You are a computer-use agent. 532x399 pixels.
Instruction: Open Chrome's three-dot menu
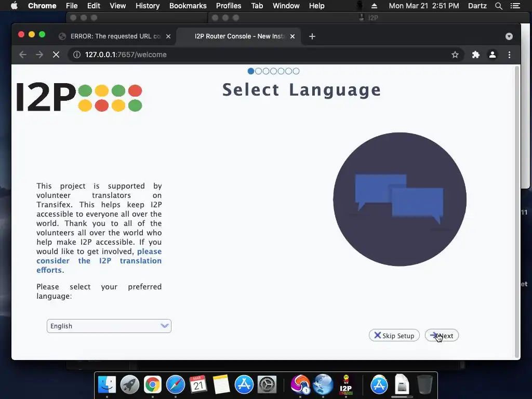tap(509, 55)
